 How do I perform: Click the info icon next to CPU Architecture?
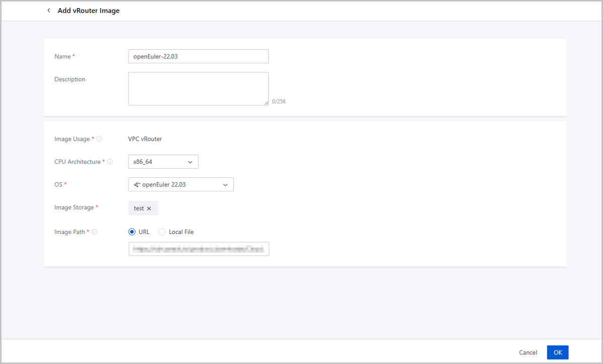[x=110, y=162]
